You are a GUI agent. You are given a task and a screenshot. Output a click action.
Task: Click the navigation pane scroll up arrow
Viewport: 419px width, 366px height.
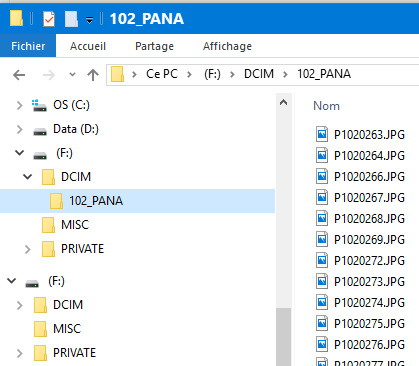284,103
